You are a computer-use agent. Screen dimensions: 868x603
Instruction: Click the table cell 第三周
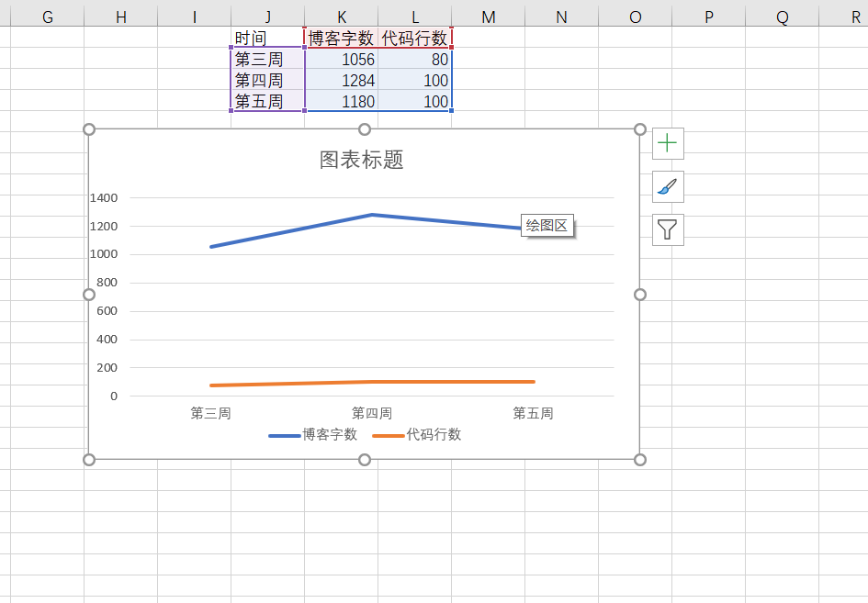268,59
